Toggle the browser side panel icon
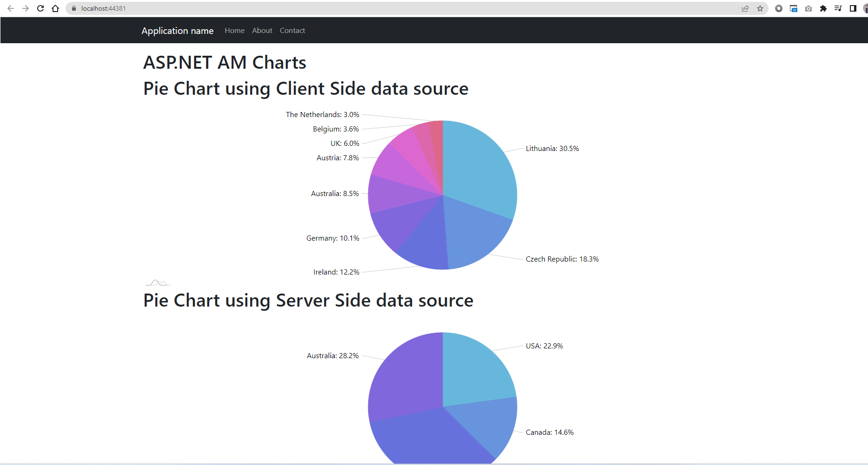The height and width of the screenshot is (465, 868). pyautogui.click(x=853, y=8)
